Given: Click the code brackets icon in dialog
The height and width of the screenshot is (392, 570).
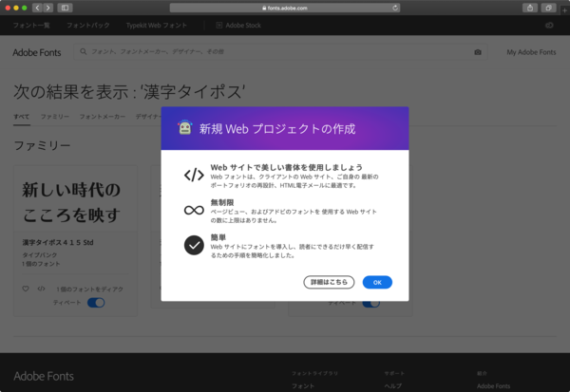Looking at the screenshot, I should pos(194,175).
